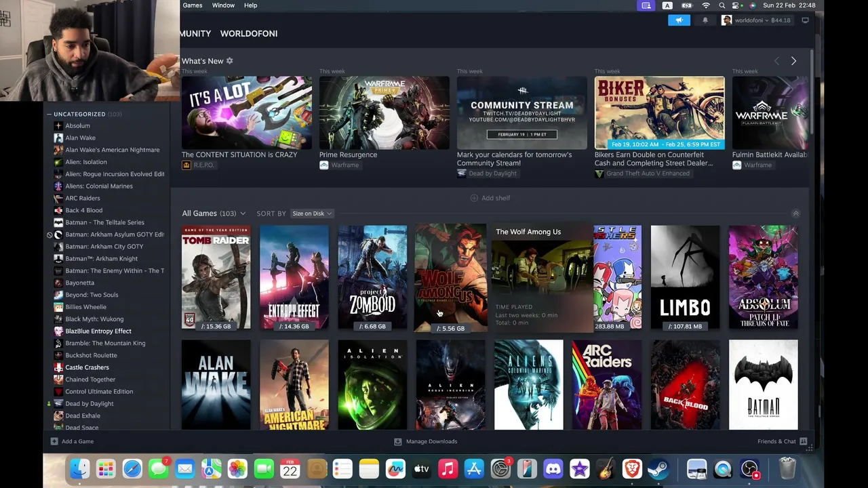Screen dimensions: 868x488
Task: Collapse the Uncategorized collection
Action: click(49, 114)
